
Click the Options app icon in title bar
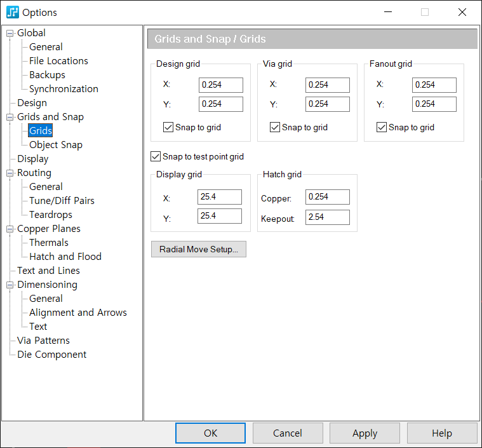pos(13,12)
